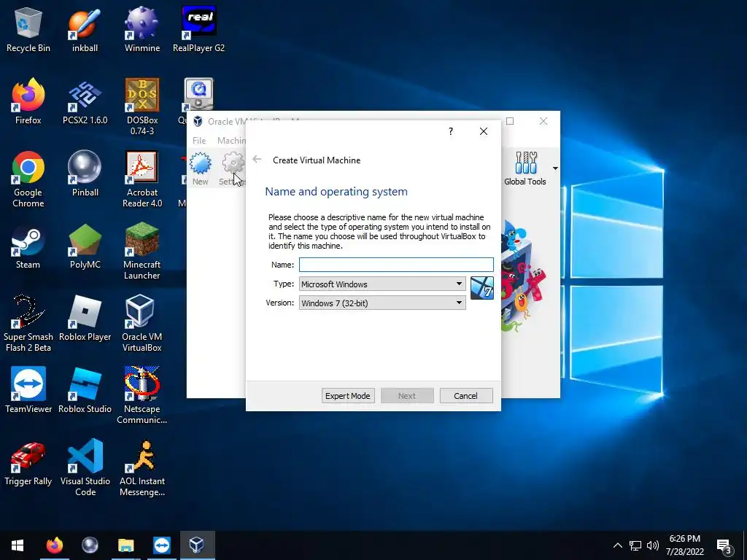Switch to Expert Mode
747x560 pixels.
348,396
